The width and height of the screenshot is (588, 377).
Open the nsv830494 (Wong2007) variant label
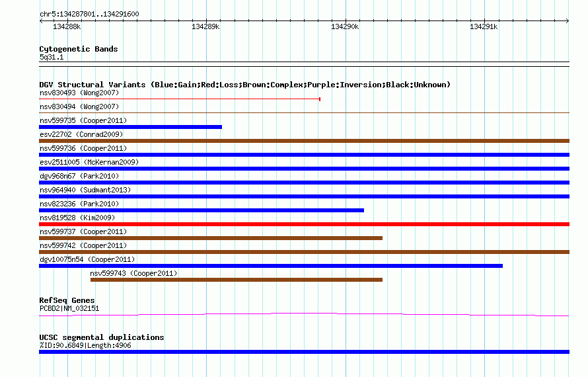click(79, 106)
